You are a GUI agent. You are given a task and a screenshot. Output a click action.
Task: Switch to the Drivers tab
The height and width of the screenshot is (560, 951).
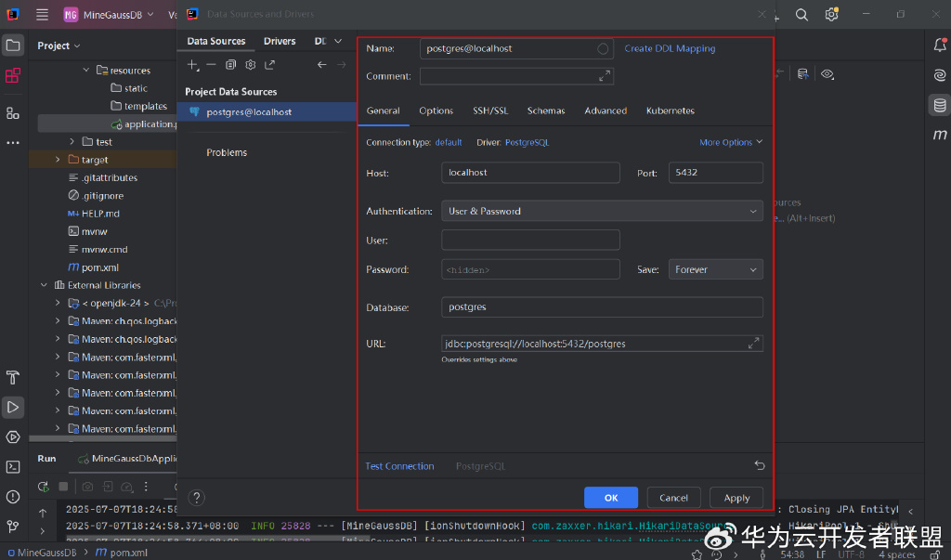(x=280, y=41)
